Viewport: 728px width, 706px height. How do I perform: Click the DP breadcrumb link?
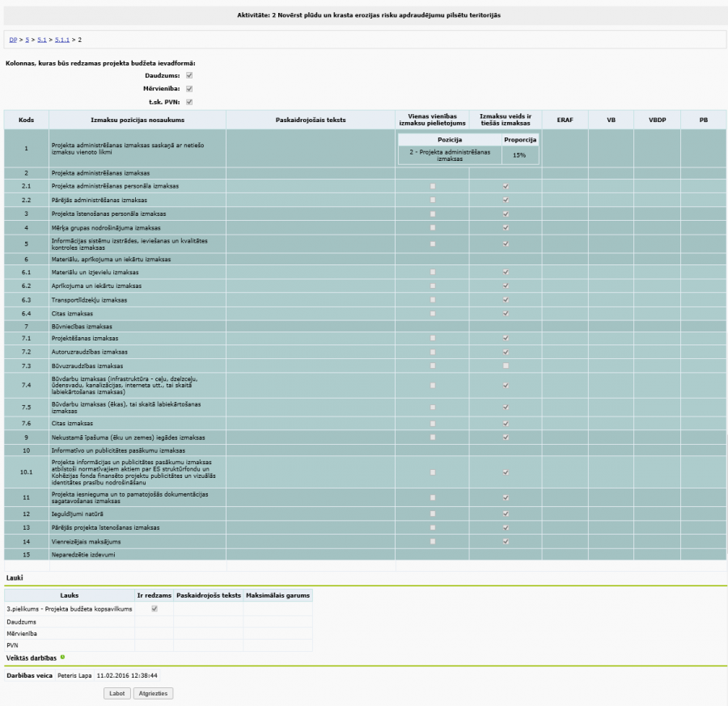(13, 39)
